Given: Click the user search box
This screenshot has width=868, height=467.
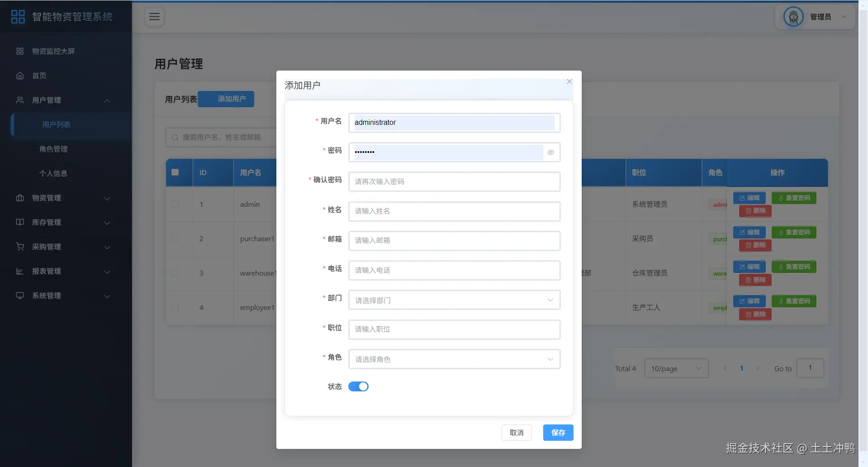Looking at the screenshot, I should tap(222, 138).
